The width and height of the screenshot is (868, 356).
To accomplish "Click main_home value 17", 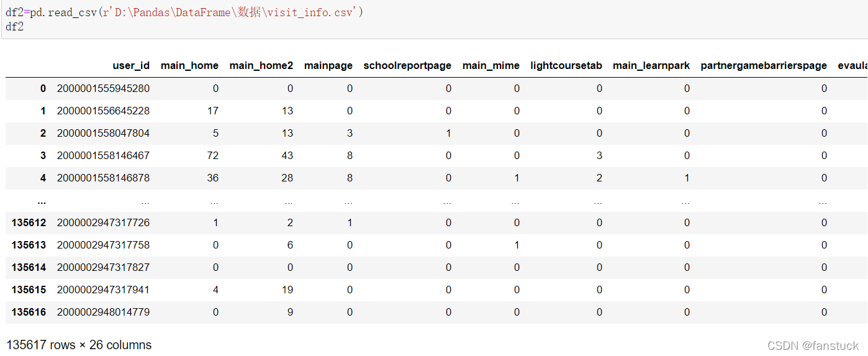I will (212, 111).
